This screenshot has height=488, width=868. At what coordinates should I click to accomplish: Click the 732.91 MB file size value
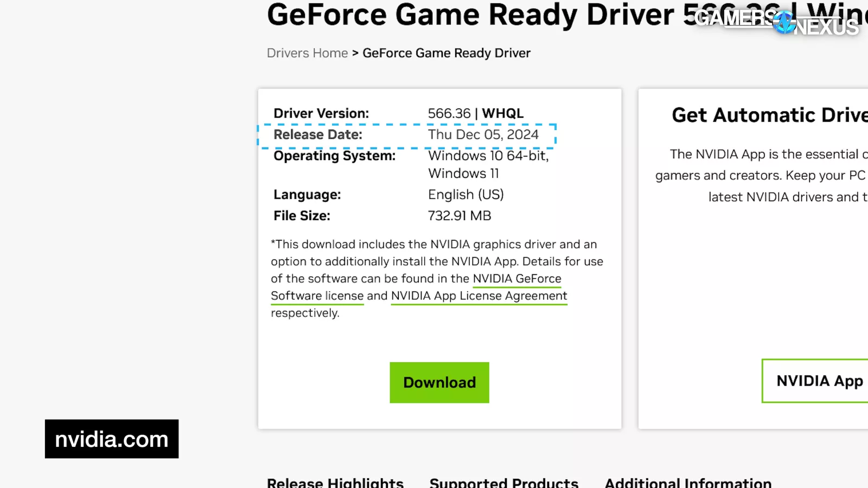459,216
